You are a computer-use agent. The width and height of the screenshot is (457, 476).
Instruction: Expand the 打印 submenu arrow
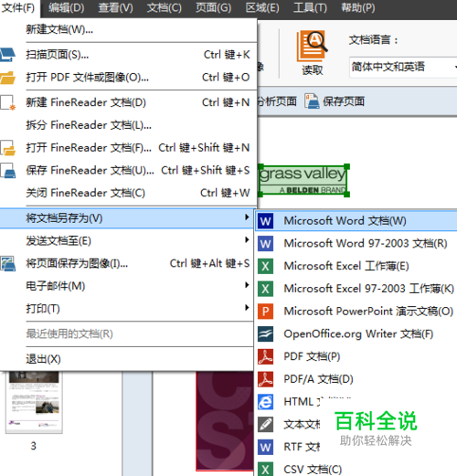[247, 308]
